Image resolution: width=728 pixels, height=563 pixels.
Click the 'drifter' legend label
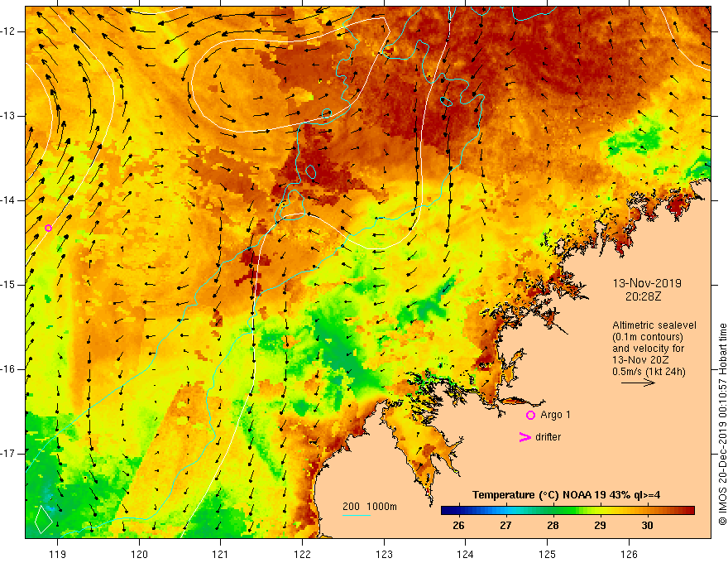pyautogui.click(x=548, y=437)
